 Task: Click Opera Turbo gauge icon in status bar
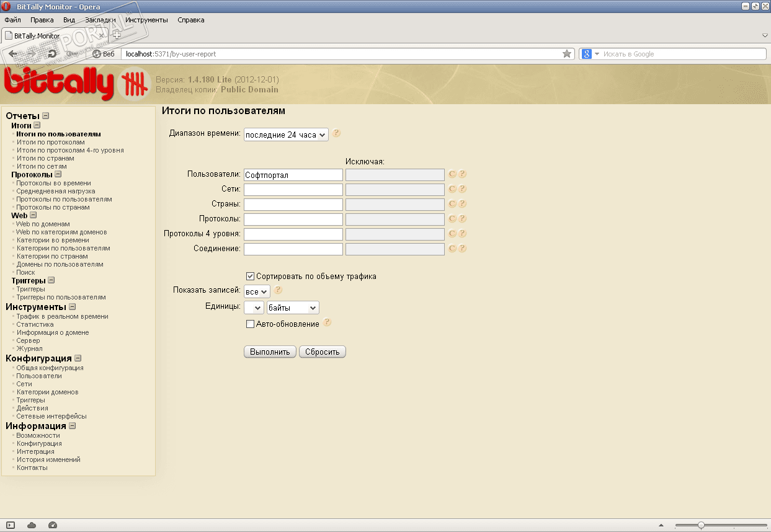pyautogui.click(x=52, y=525)
